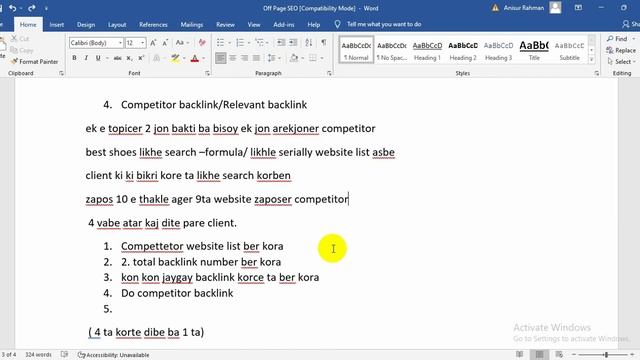This screenshot has width=640, height=360.
Task: Toggle Underline formatting
Action: [98, 58]
